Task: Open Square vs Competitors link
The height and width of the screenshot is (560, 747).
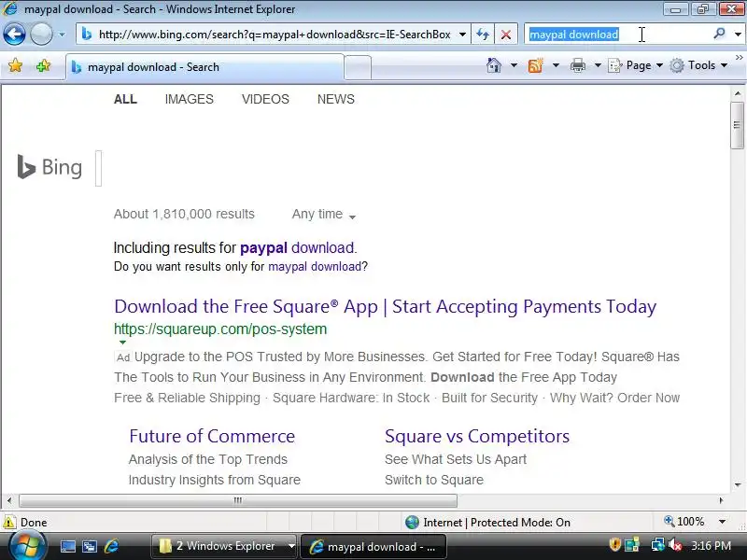Action: point(477,436)
